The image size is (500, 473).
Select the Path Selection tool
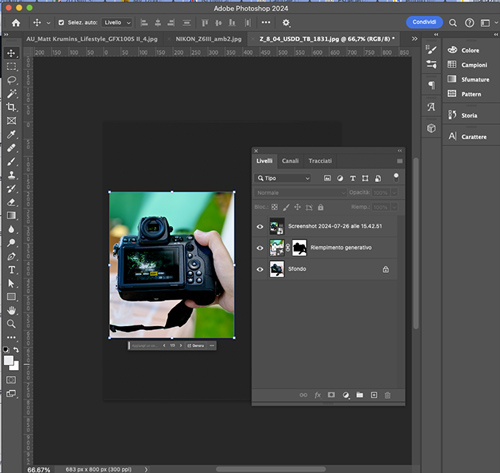[x=11, y=283]
